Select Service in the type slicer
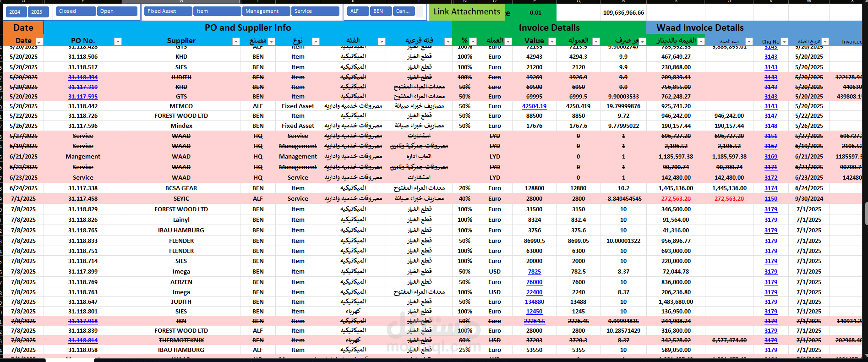This screenshot has height=362, width=868. (315, 11)
